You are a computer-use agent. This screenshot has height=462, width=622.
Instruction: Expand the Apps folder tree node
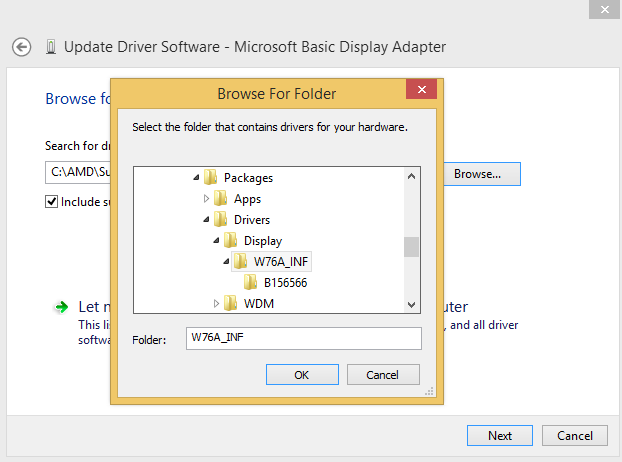click(x=206, y=199)
